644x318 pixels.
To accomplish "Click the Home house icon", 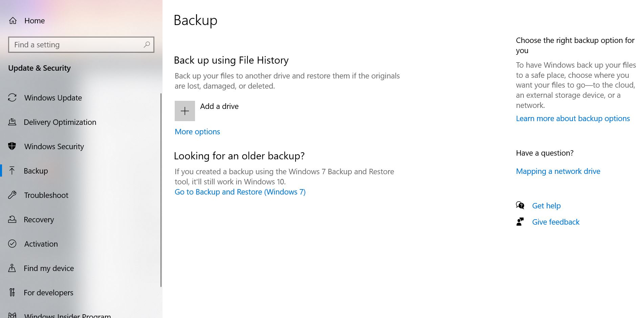I will click(13, 21).
